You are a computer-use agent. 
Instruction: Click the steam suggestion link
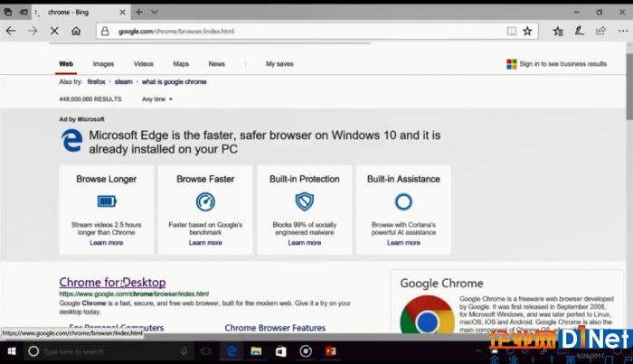click(x=124, y=82)
